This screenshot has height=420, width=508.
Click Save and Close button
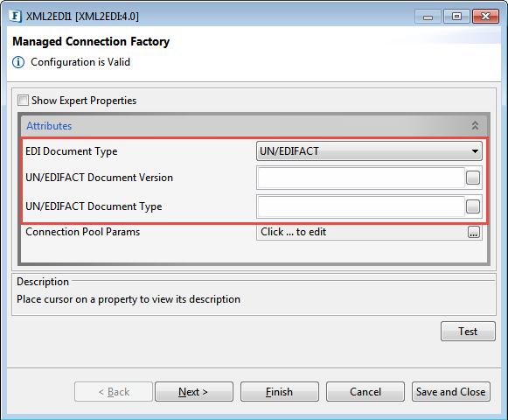(x=450, y=392)
